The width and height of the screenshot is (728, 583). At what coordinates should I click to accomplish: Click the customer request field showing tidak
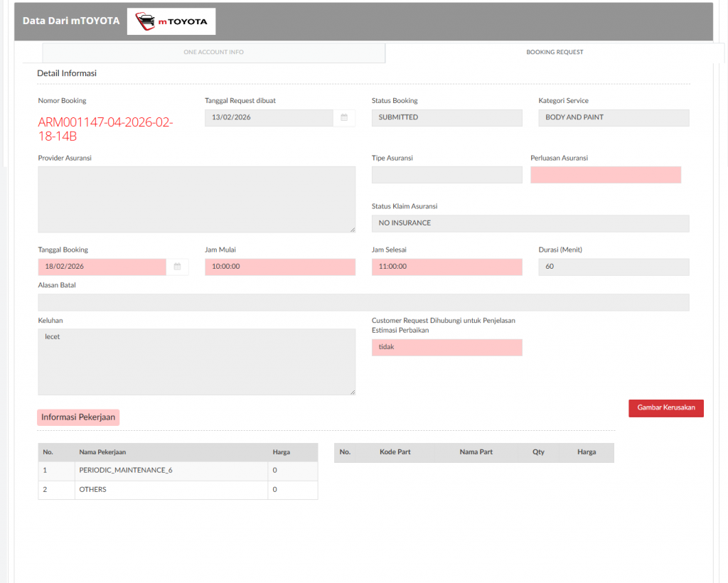[x=446, y=348]
